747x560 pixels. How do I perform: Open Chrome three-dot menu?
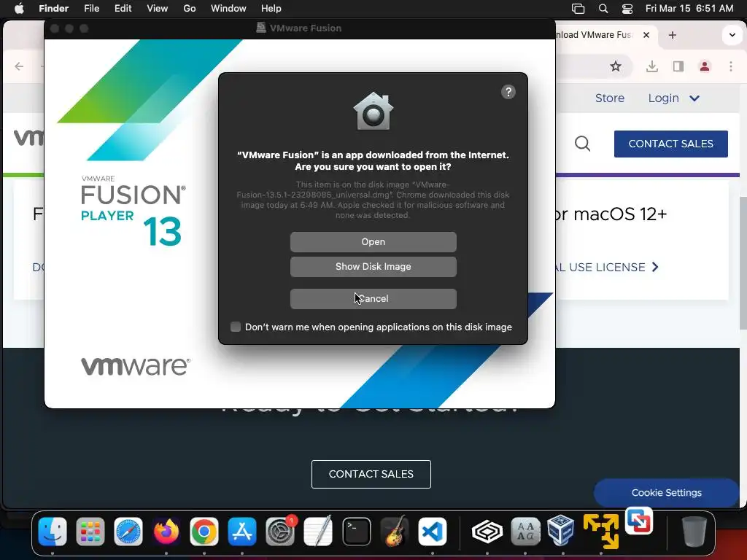(731, 66)
